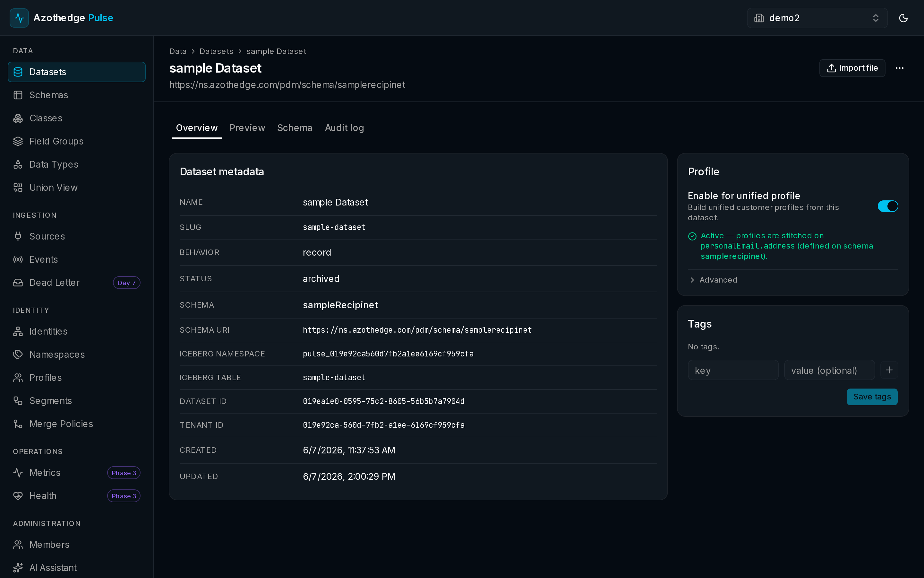Click the created timestamp 11:37:53 AM

(x=349, y=450)
